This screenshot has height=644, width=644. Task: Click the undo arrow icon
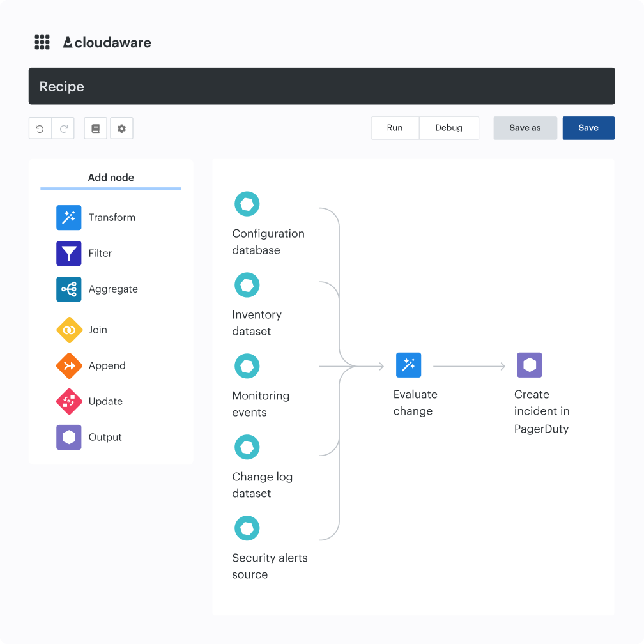[x=40, y=128]
